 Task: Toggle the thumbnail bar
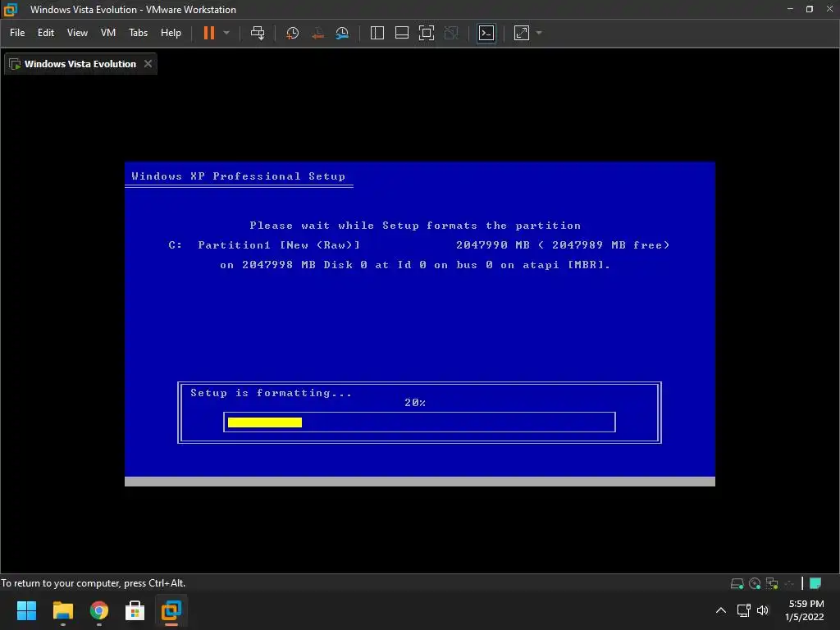402,33
